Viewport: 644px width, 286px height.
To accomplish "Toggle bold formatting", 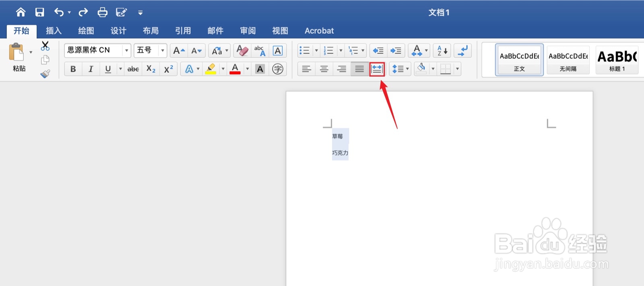I will point(73,69).
